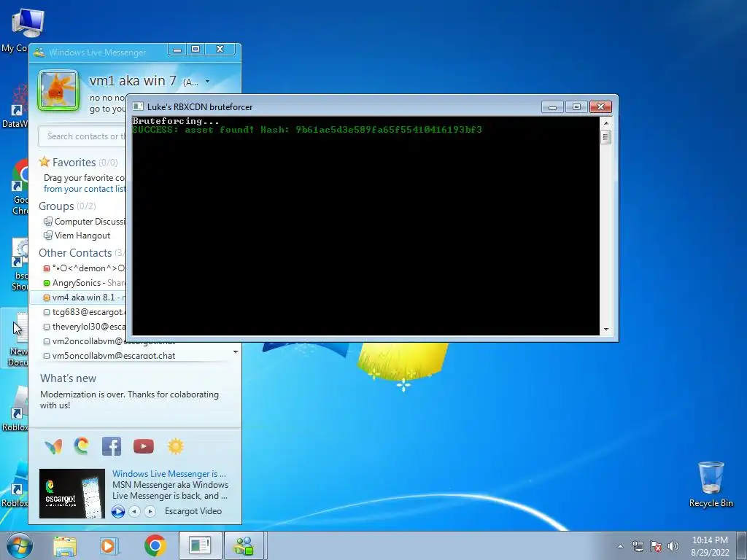Screen dimensions: 747x560
Task: Click the bruteforcer console scroll-down arrow
Action: [x=606, y=330]
